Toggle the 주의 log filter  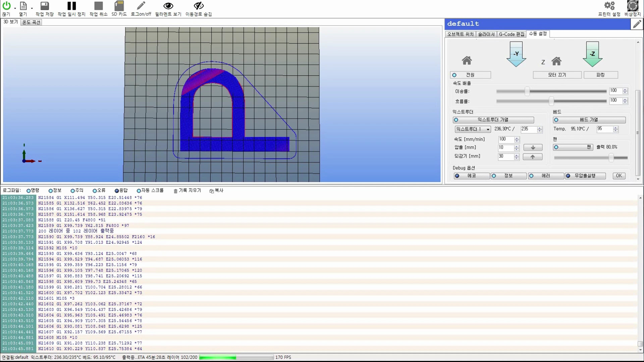(77, 190)
